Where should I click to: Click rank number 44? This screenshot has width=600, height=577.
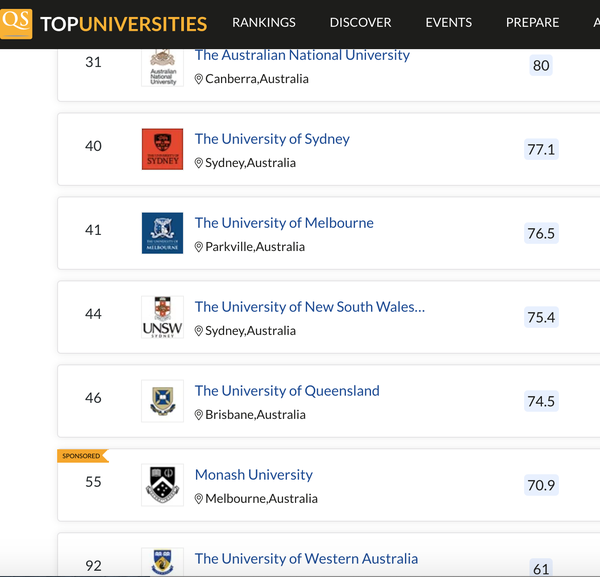[93, 314]
